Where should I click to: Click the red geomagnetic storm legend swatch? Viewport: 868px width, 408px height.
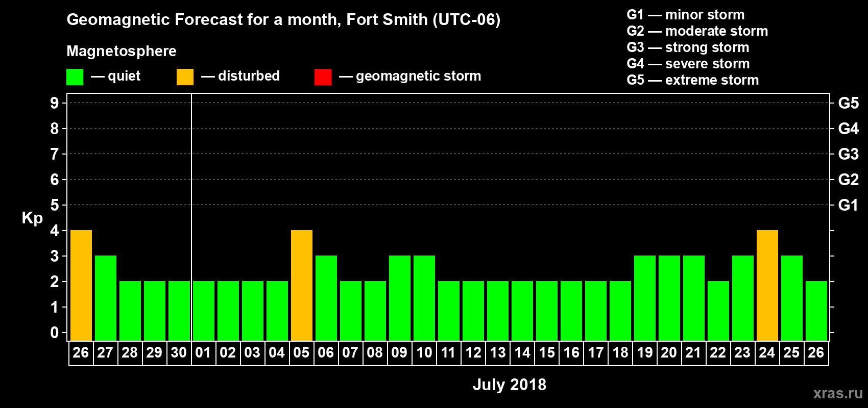pos(323,77)
